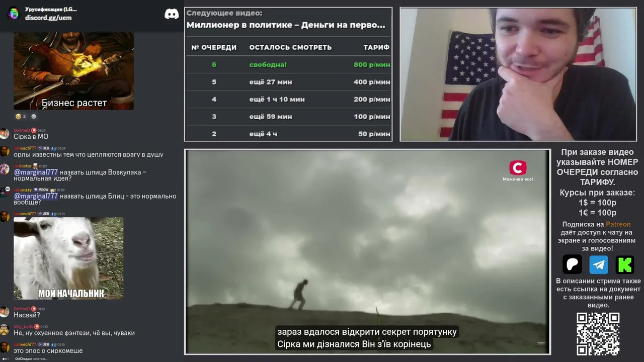
Task: Click the next video title "Миллионер в политике"
Action: coord(286,25)
